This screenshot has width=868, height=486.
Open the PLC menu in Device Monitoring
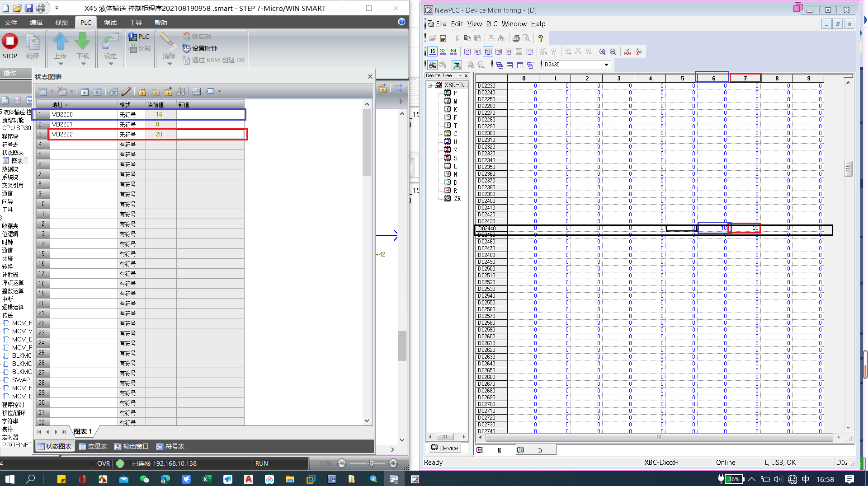point(491,24)
